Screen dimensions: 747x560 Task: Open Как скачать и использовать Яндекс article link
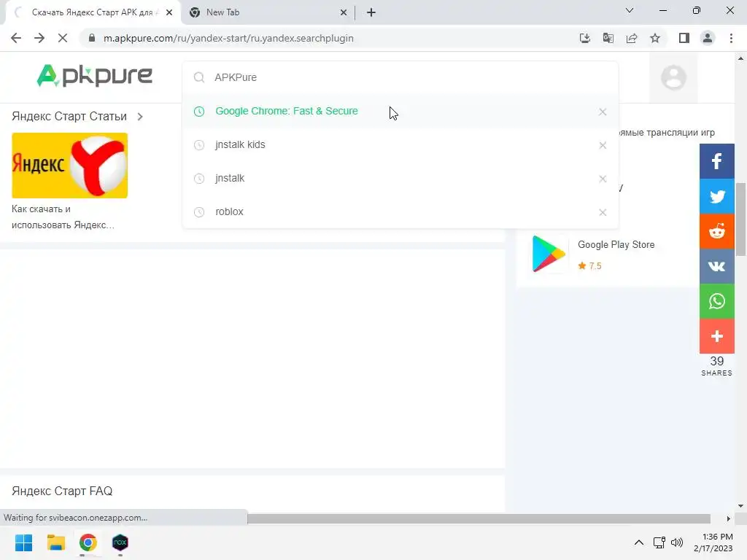tap(63, 217)
